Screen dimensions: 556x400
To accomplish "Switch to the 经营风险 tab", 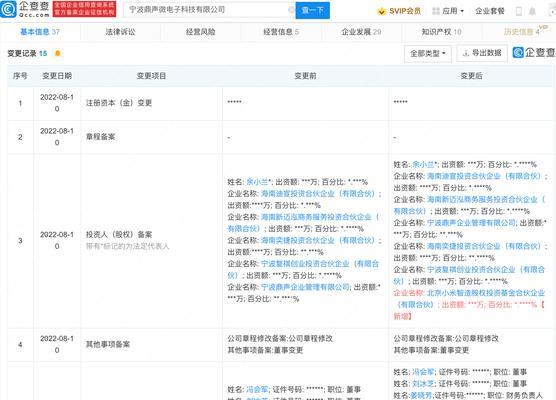I will 201,32.
